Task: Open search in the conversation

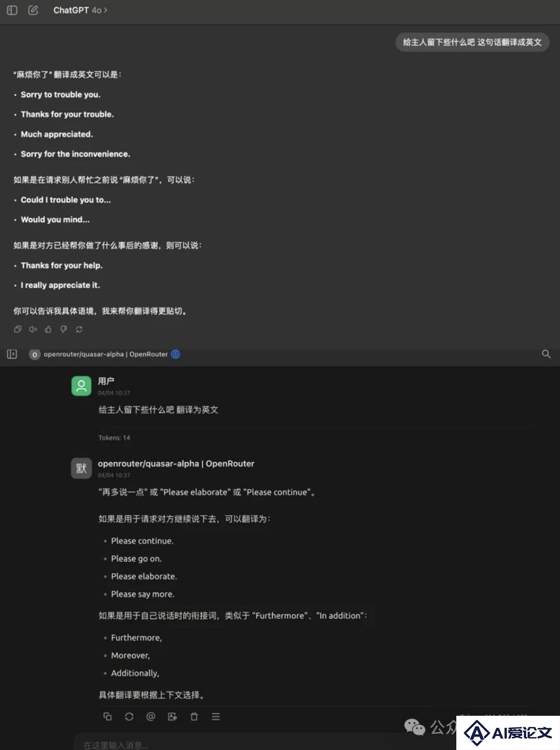Action: 546,354
